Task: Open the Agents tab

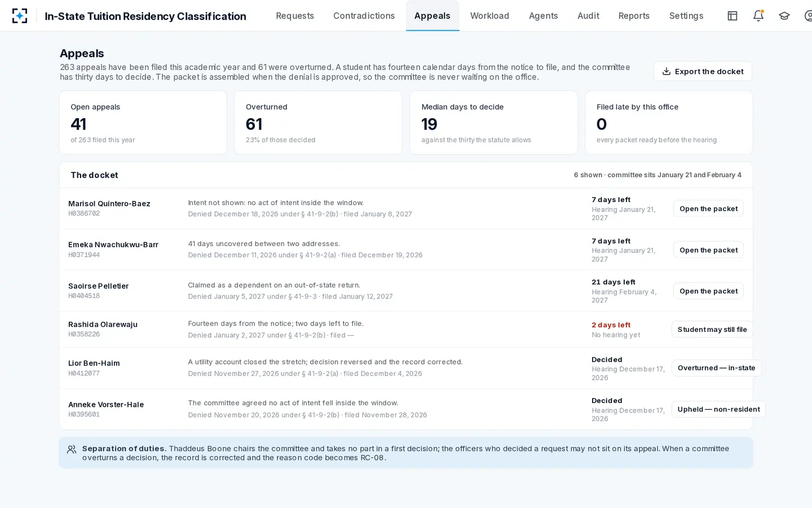Action: point(544,16)
